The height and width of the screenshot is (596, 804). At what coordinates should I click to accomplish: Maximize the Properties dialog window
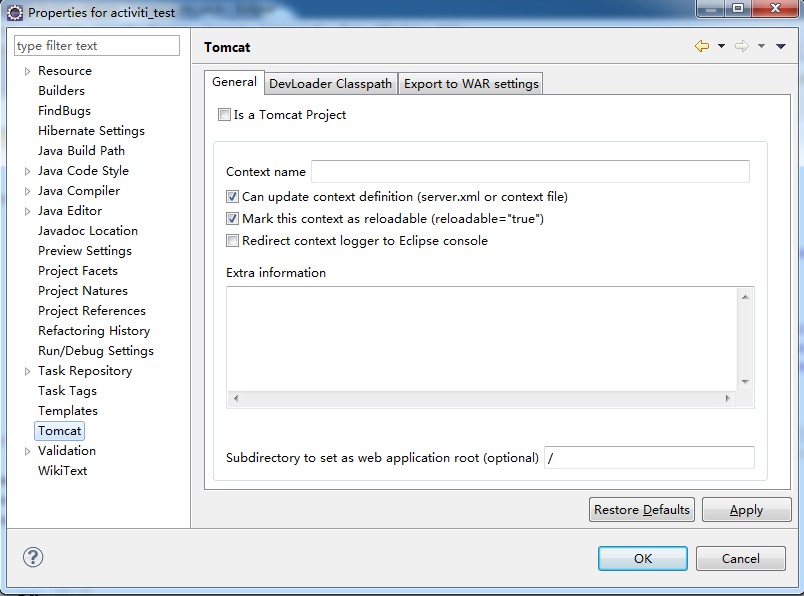coord(738,9)
